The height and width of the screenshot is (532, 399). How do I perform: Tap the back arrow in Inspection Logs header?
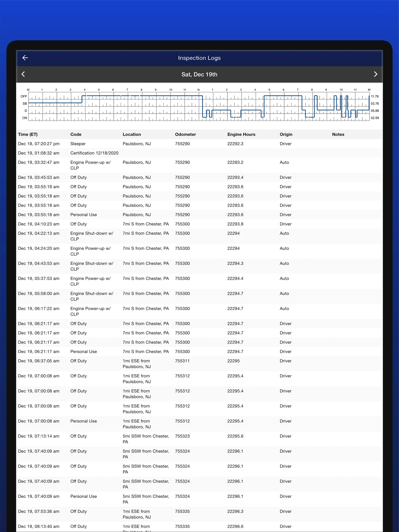pos(25,58)
